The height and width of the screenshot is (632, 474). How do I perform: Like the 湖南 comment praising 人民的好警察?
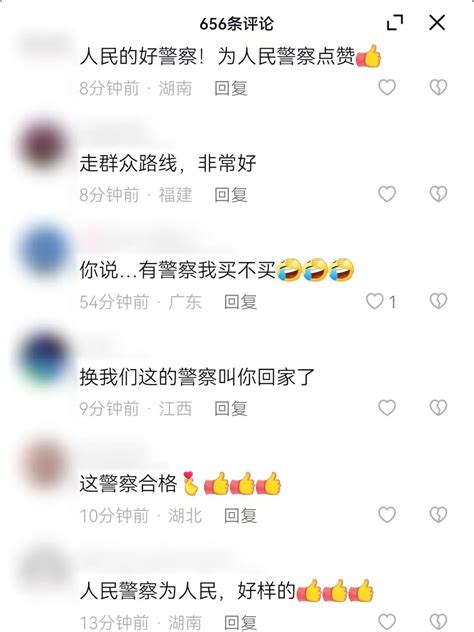click(x=387, y=87)
